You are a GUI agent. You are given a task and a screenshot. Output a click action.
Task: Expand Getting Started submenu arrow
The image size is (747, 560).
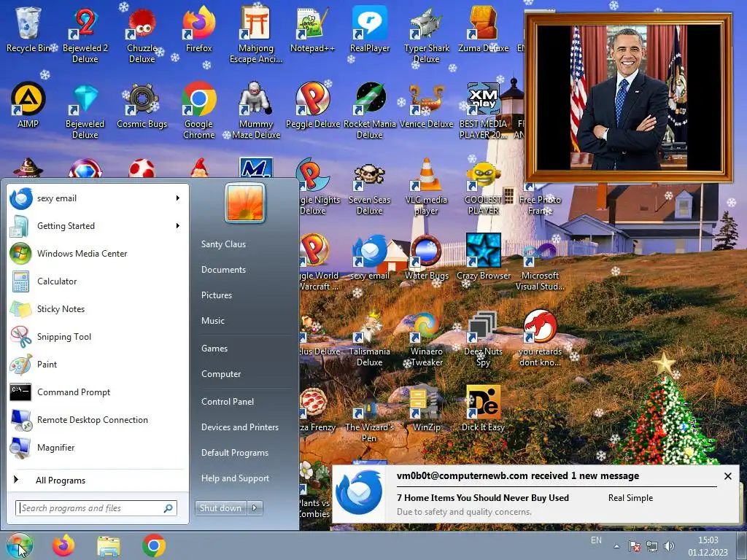click(178, 226)
